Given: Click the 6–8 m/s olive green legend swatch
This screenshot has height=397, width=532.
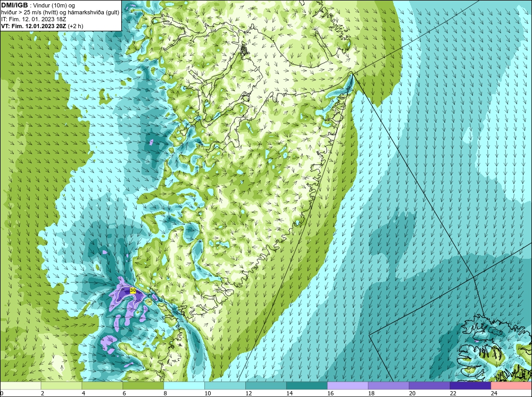Looking at the screenshot, I should tap(143, 386).
